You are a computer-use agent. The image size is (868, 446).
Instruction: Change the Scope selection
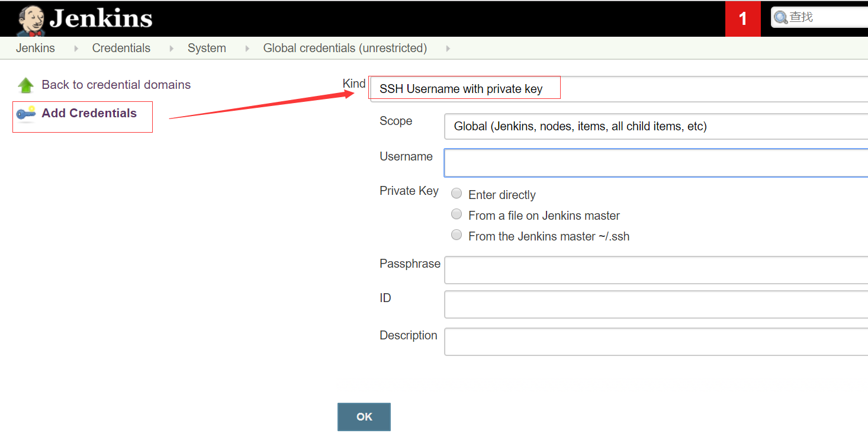[592, 126]
